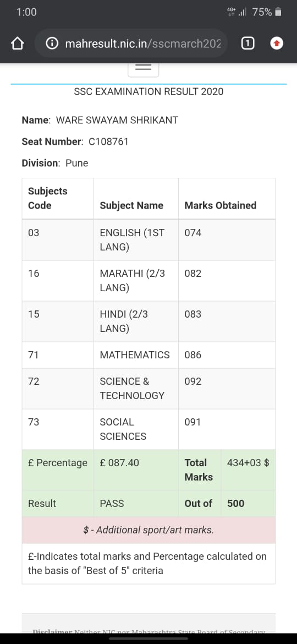Select the Subject Name column header
The height and width of the screenshot is (644, 297).
pyautogui.click(x=136, y=198)
